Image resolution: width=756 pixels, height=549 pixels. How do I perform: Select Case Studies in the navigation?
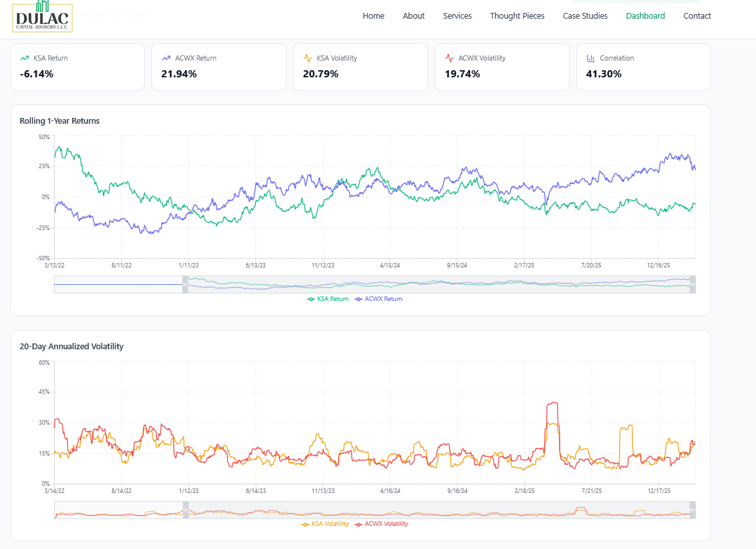[x=585, y=15]
